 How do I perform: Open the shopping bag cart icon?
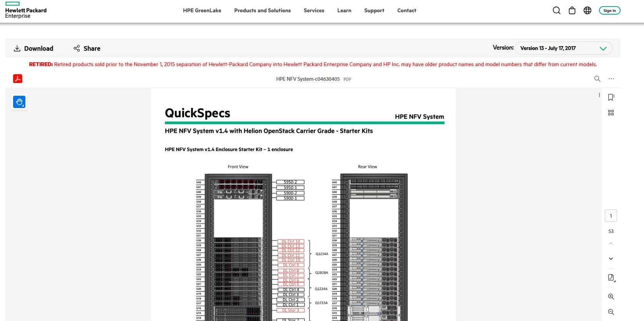(x=572, y=10)
